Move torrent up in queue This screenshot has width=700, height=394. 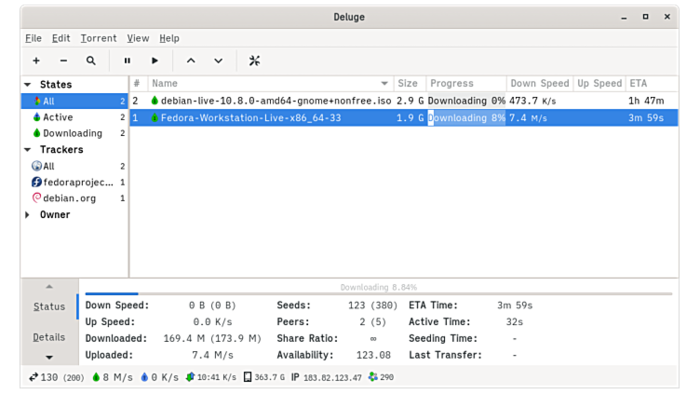click(x=191, y=61)
